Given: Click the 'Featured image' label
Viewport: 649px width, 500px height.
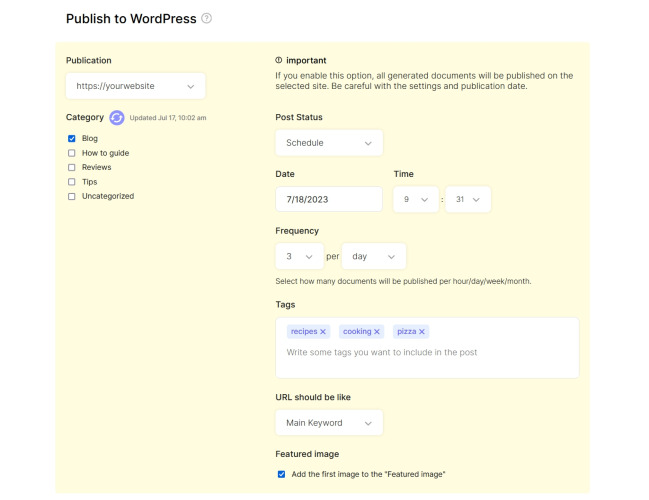Looking at the screenshot, I should pyautogui.click(x=307, y=454).
